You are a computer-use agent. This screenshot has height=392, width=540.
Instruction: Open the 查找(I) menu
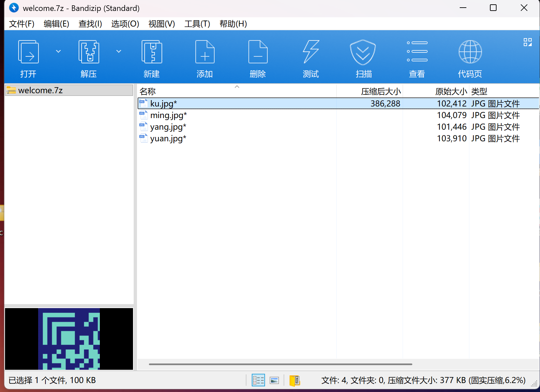(x=90, y=24)
